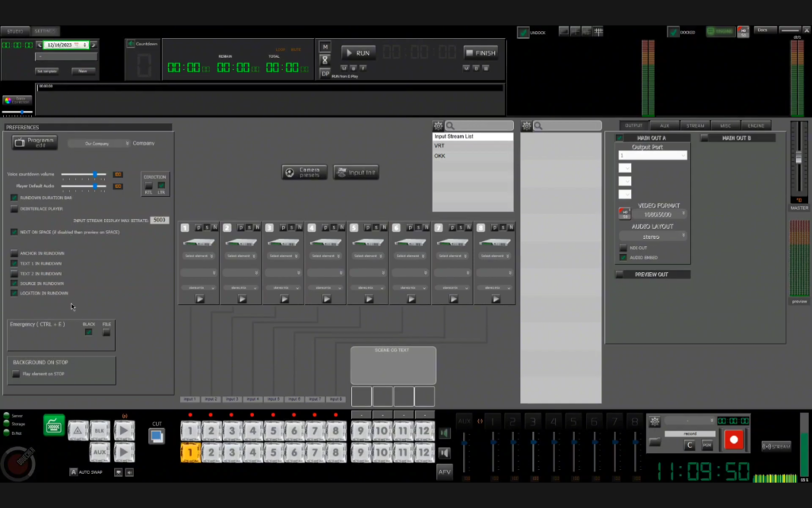812x508 pixels.
Task: Click the Color Correction icon
Action: point(17,100)
